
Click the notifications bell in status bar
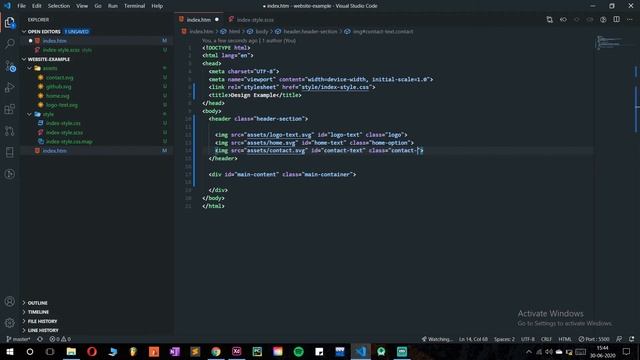click(x=632, y=339)
